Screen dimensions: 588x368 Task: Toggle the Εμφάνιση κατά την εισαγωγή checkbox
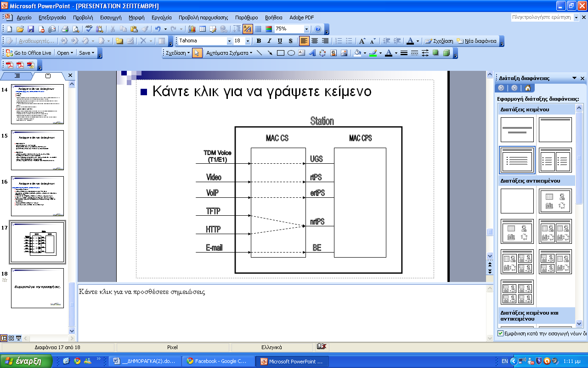tap(501, 333)
